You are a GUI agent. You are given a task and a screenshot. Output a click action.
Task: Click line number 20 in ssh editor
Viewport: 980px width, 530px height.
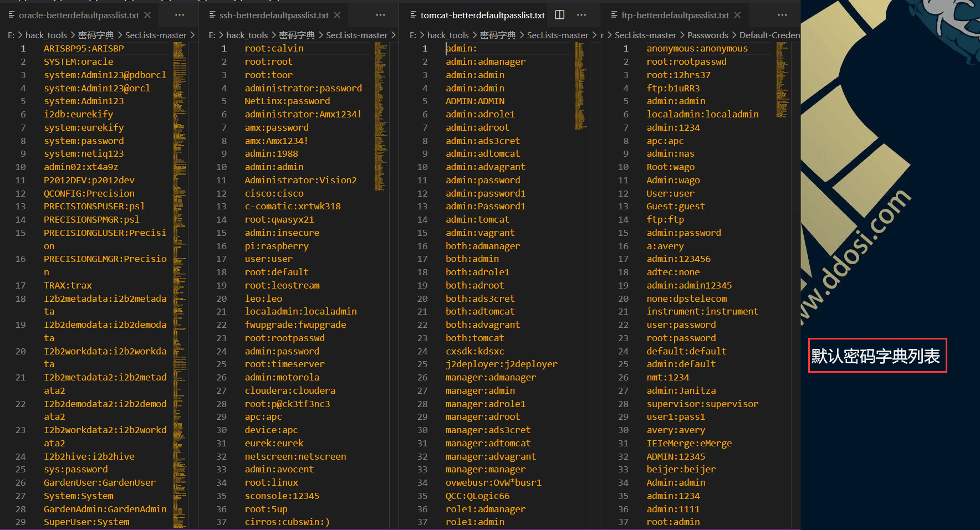pos(221,299)
